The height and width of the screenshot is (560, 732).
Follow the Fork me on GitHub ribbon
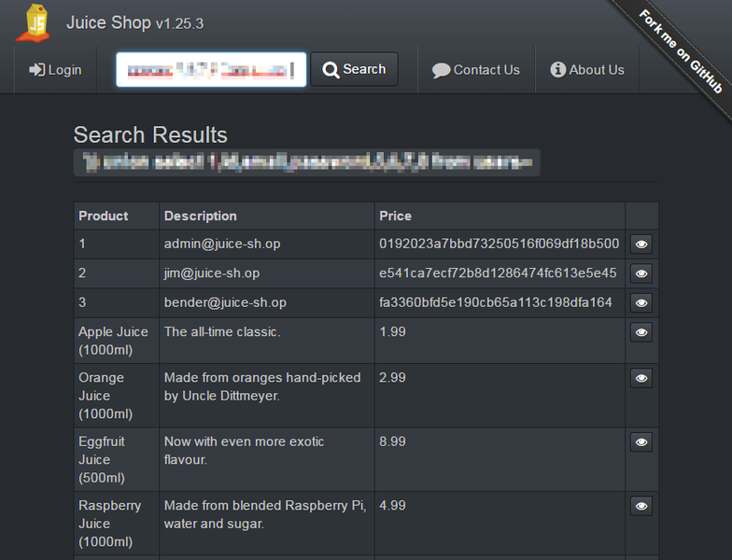682,50
